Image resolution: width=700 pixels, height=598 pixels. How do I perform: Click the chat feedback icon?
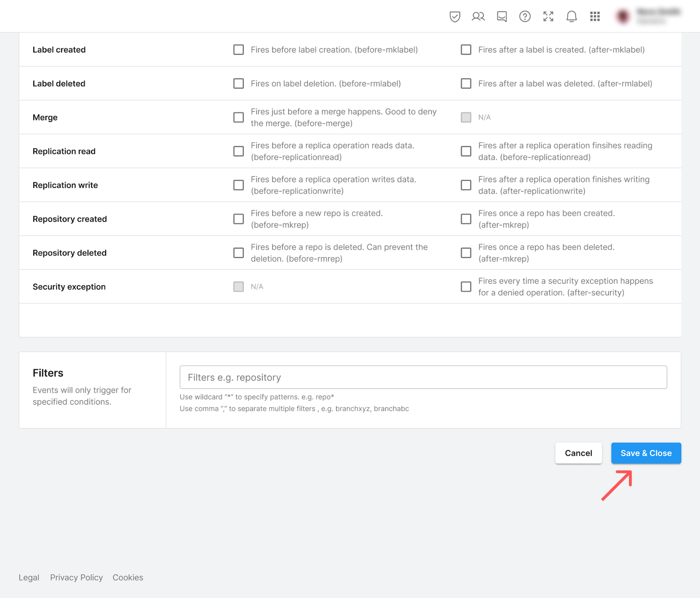click(502, 17)
